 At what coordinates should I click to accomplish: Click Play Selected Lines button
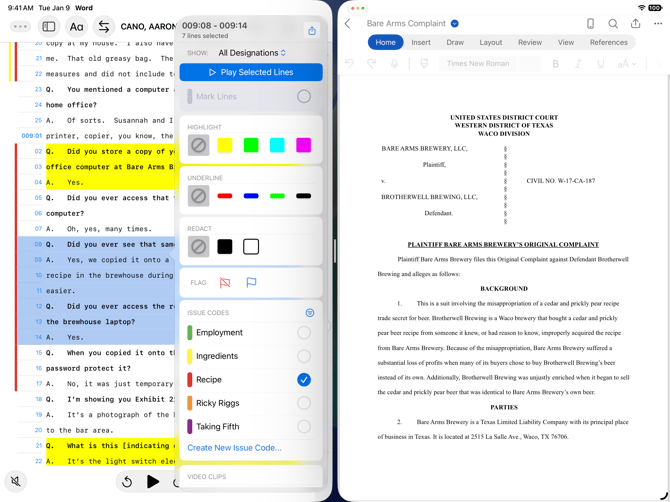click(251, 72)
